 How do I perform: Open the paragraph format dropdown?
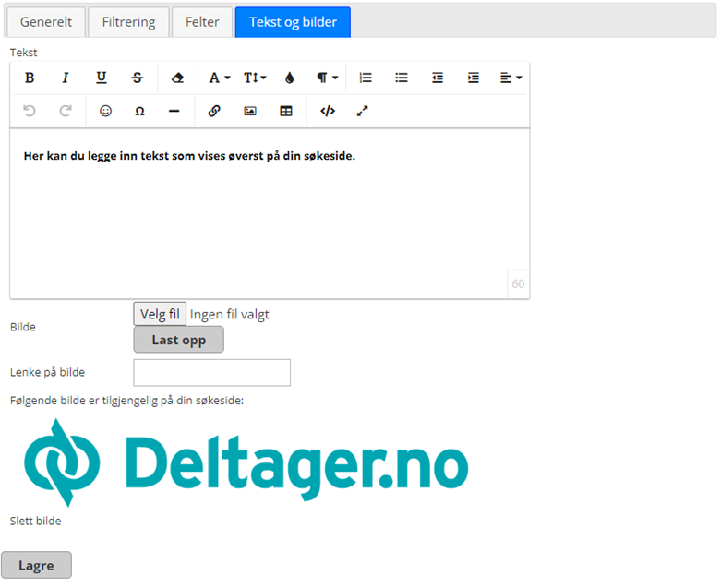[327, 78]
